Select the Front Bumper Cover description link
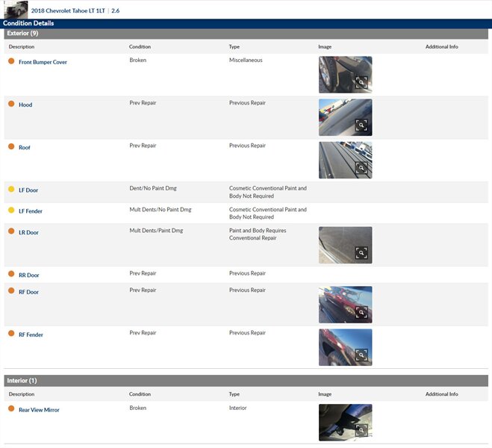The image size is (492, 448). (43, 62)
